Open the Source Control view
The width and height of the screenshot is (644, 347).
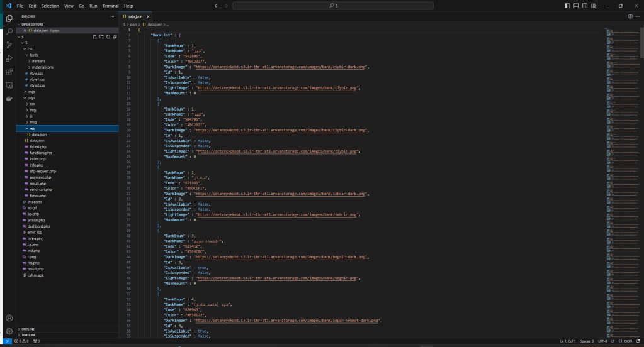[x=9, y=44]
